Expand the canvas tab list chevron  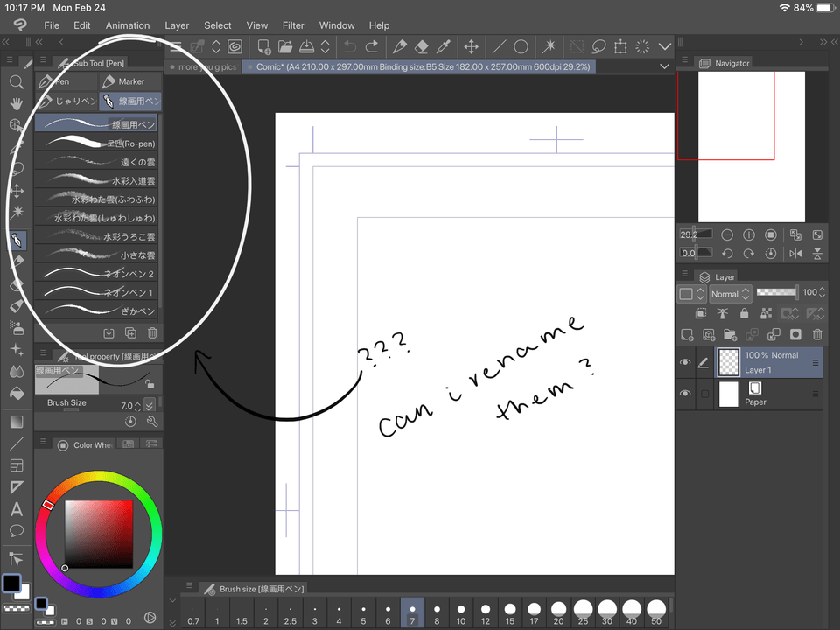pyautogui.click(x=664, y=66)
